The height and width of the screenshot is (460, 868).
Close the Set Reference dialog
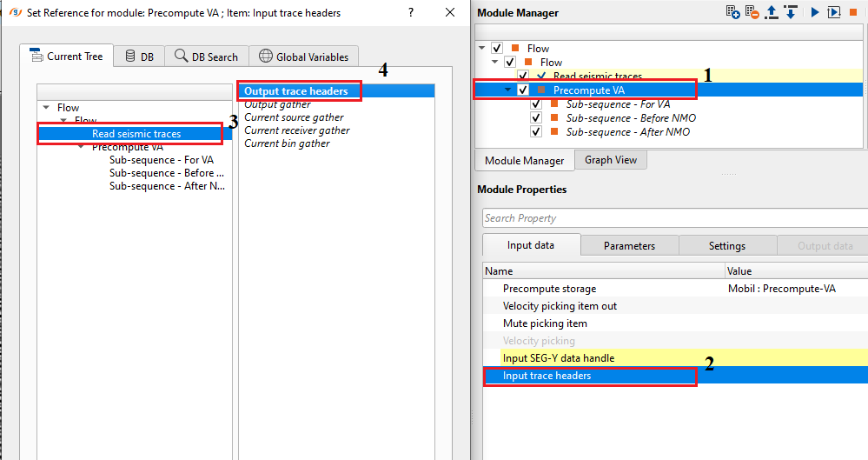[x=450, y=12]
